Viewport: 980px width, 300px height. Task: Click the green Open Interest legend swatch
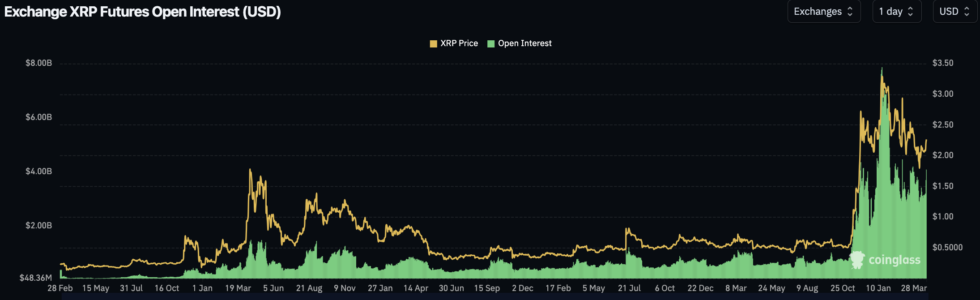tap(491, 44)
